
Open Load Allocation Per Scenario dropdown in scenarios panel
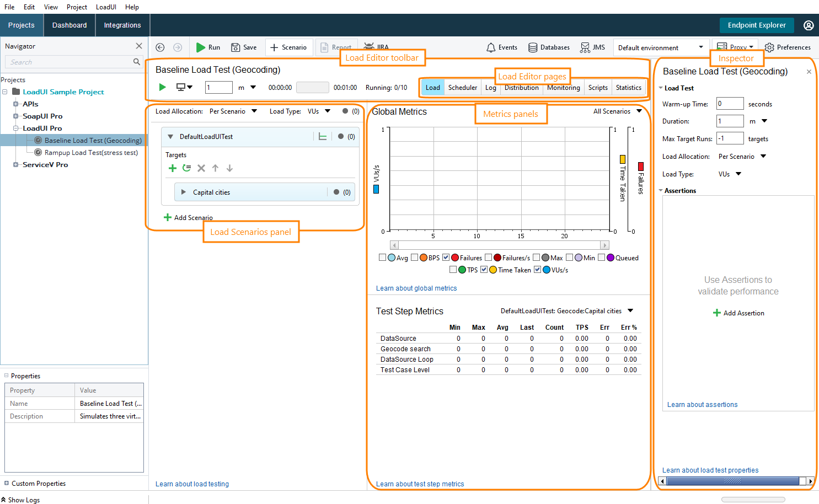point(233,111)
